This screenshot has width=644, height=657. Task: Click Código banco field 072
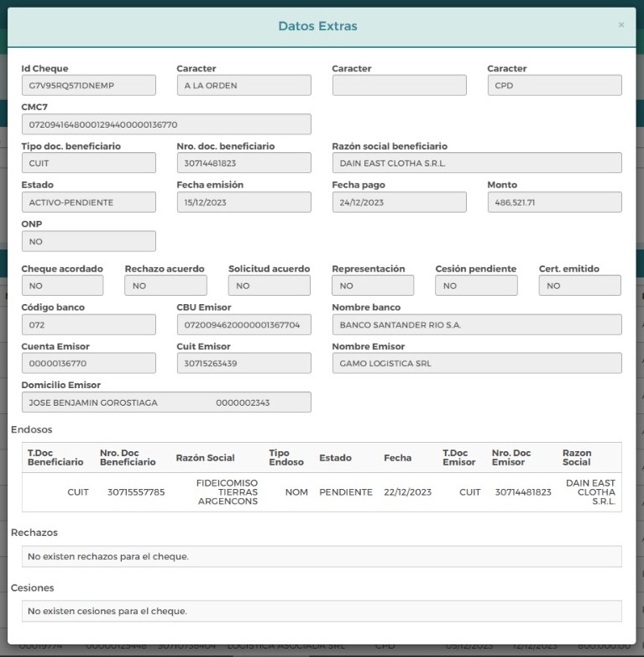point(89,325)
